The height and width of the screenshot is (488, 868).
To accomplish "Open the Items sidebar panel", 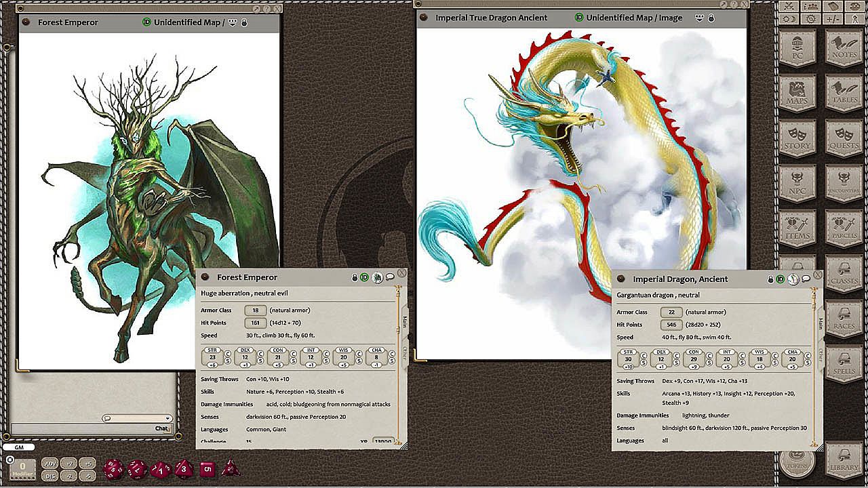I will point(797,228).
